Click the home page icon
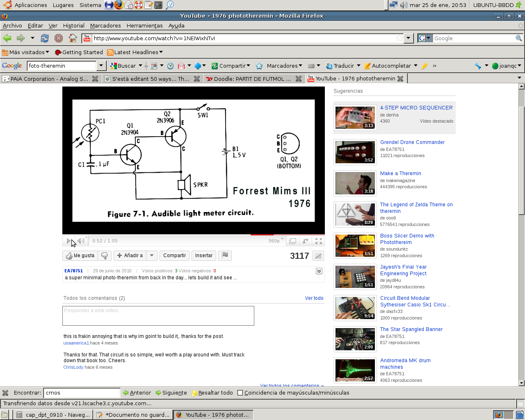The height and width of the screenshot is (420, 525). coord(73,38)
